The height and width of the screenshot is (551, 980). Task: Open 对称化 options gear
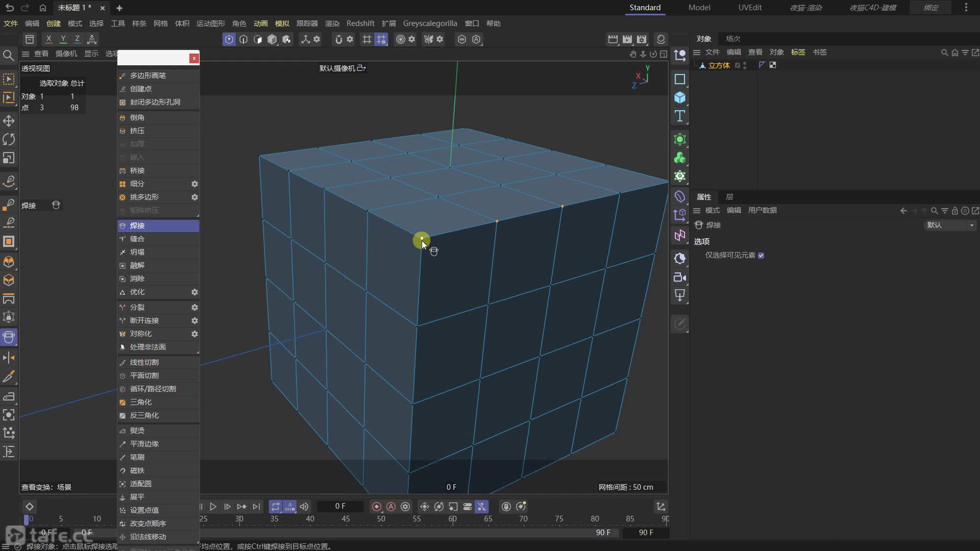tap(194, 334)
